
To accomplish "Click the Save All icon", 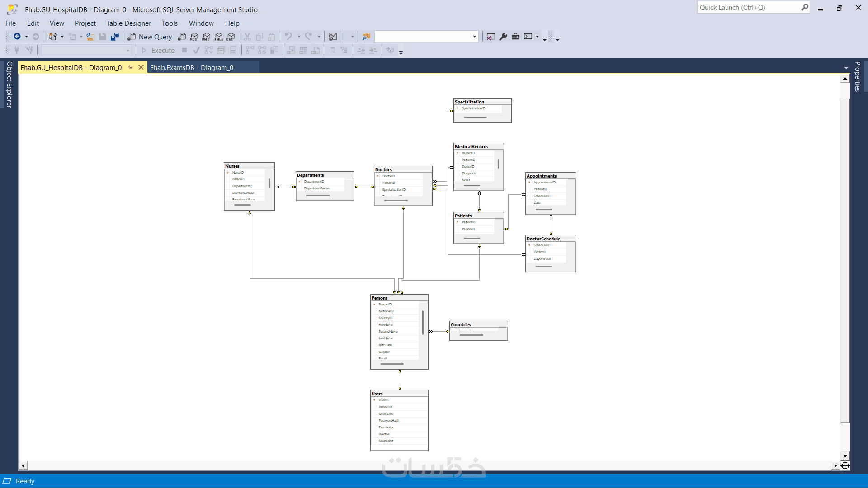I will coord(115,37).
